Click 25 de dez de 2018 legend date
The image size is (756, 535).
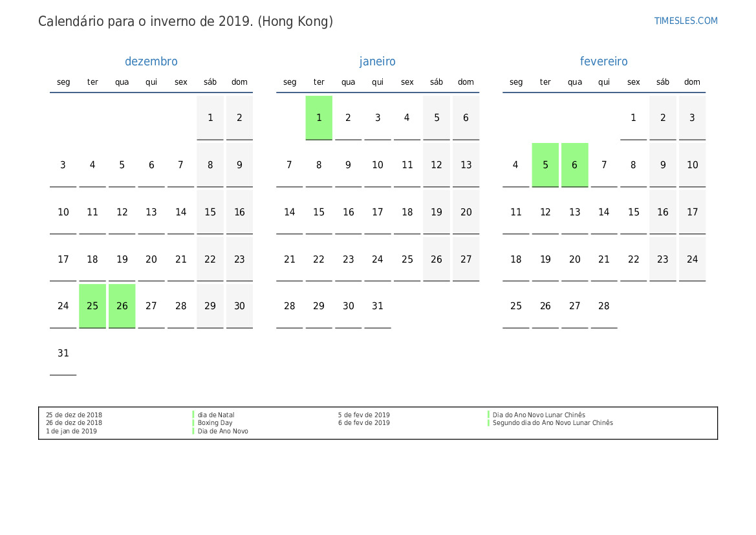pos(74,415)
